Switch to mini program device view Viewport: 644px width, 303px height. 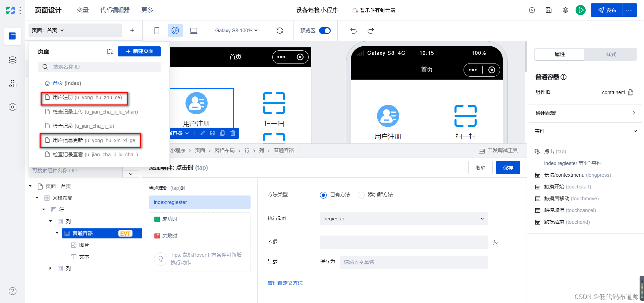click(x=175, y=31)
